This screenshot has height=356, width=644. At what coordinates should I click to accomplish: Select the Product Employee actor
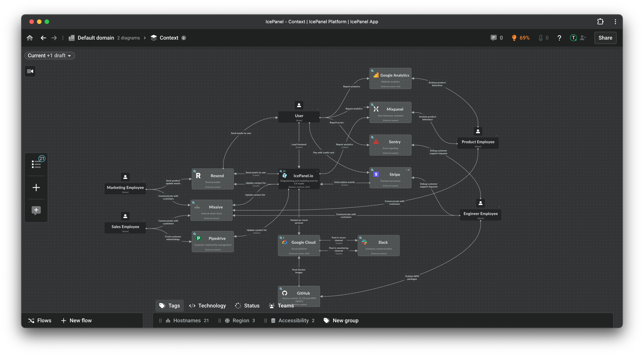click(478, 143)
